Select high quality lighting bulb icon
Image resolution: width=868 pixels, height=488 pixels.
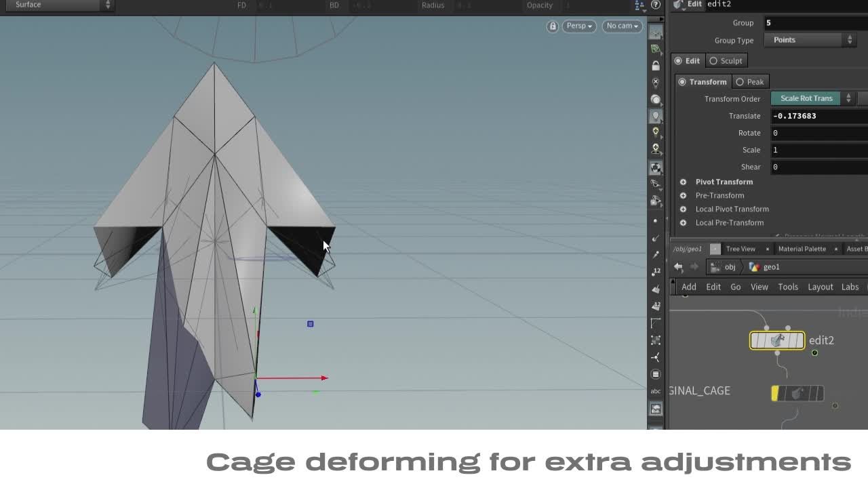coord(656,132)
